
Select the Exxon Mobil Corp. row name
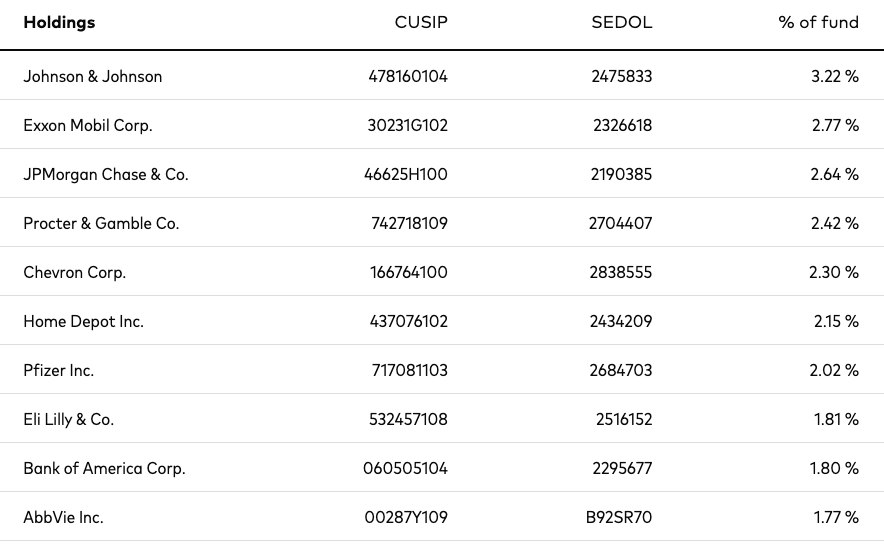pos(88,125)
